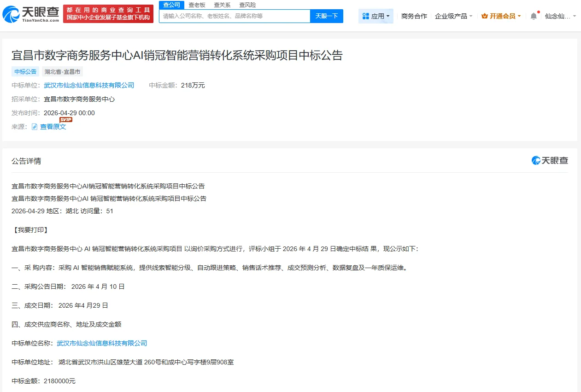Open the 开通会员 membership dropdown

coord(501,16)
